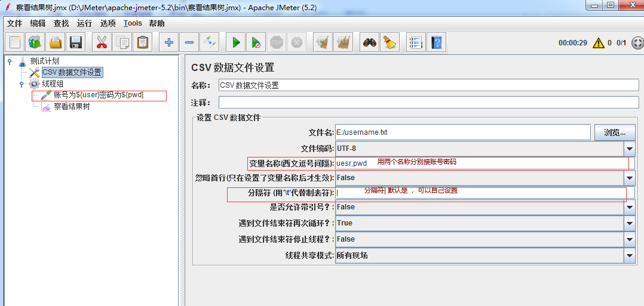Open the 编辑 menu
644x306 pixels.
[x=38, y=23]
